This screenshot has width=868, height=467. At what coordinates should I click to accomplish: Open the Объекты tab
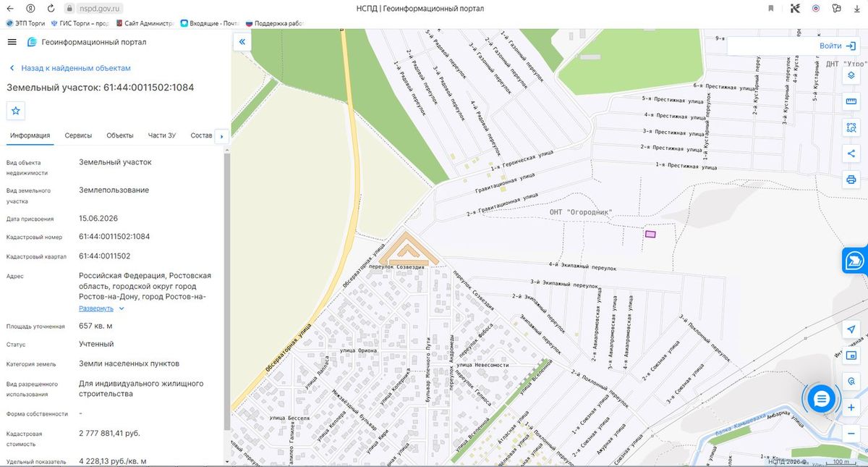click(120, 135)
